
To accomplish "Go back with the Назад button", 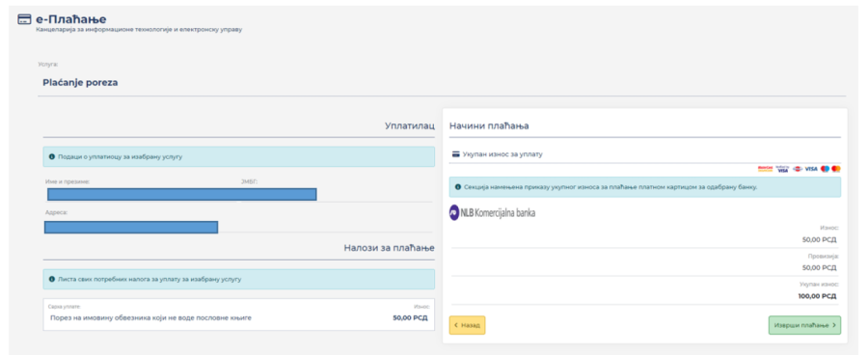I will [467, 325].
